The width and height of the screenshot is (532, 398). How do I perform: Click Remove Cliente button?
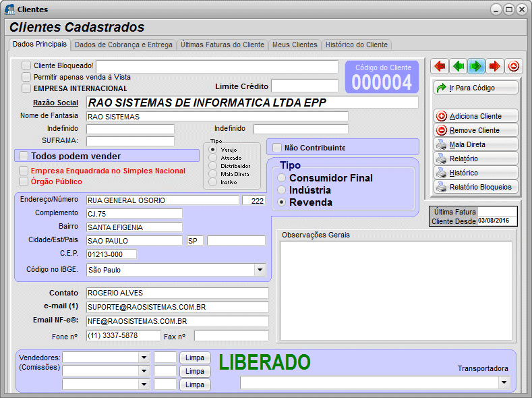(475, 130)
